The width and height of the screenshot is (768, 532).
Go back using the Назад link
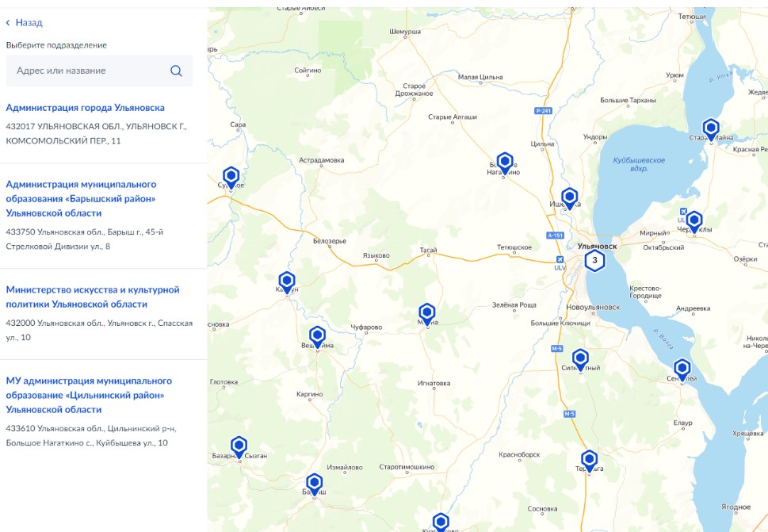pos(25,23)
